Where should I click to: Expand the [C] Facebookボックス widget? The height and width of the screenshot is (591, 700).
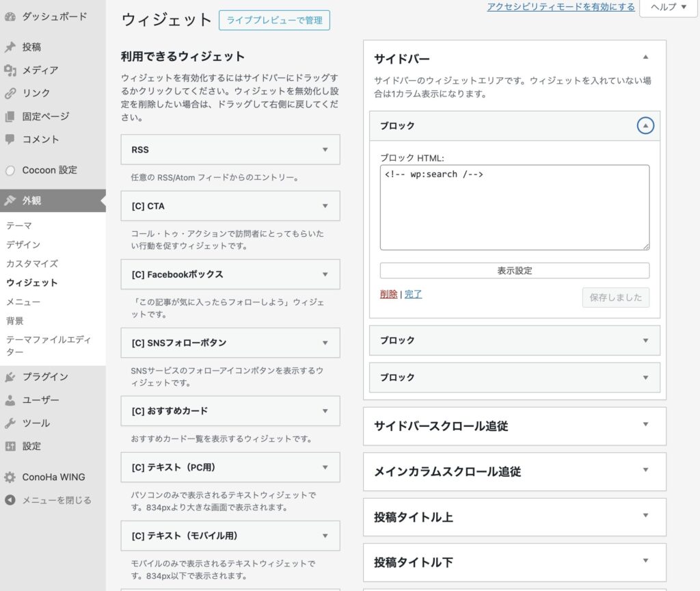[x=325, y=274]
